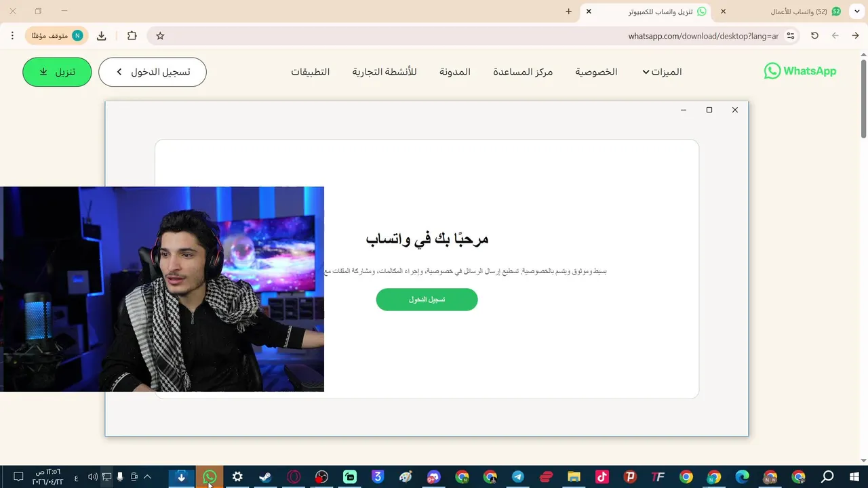The image size is (868, 488).
Task: Open Windows search magnifier in the taskbar
Action: click(827, 477)
